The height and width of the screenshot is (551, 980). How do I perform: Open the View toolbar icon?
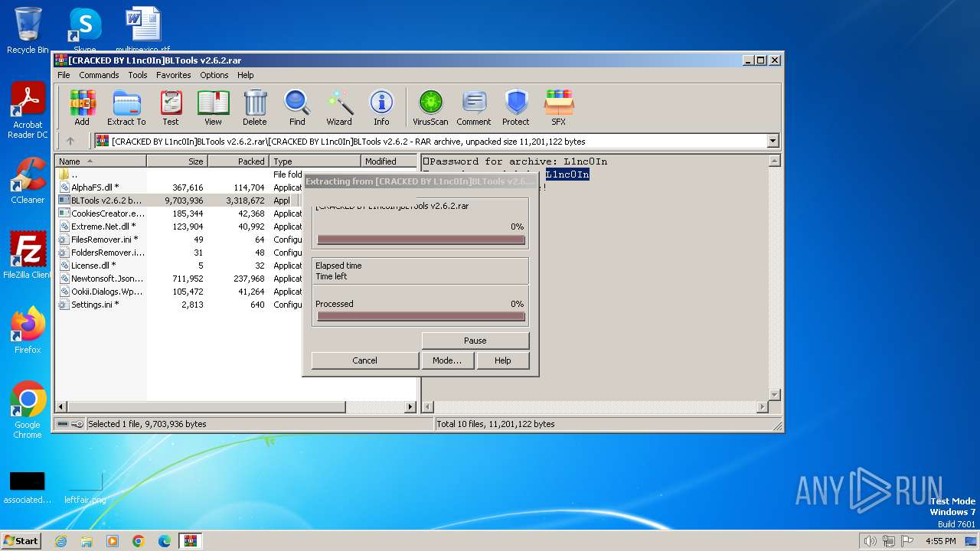[x=213, y=108]
